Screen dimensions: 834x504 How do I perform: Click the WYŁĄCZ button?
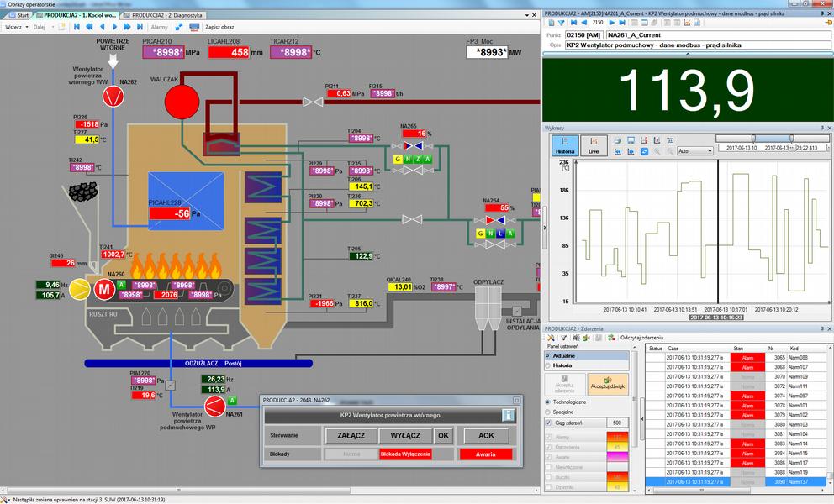[x=405, y=435]
